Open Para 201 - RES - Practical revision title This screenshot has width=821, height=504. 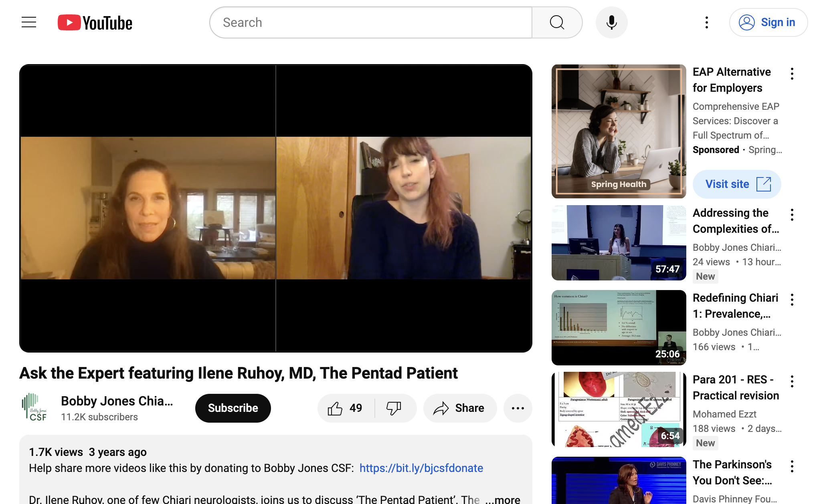[x=736, y=387]
